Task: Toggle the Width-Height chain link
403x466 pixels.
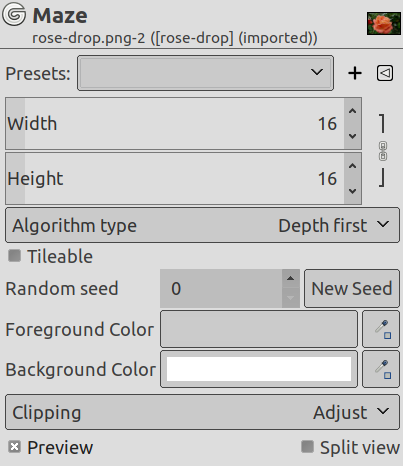Action: [x=383, y=151]
